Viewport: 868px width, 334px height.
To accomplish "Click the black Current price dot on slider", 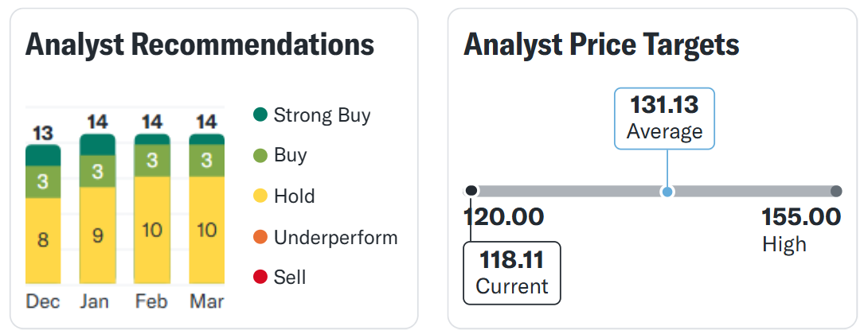I will point(471,191).
